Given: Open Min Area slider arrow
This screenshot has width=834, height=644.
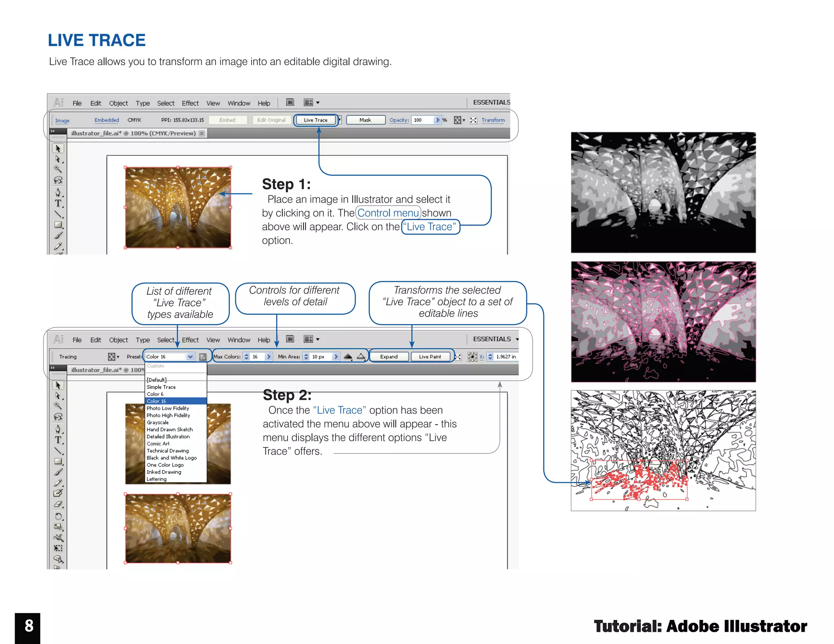Looking at the screenshot, I should 336,357.
